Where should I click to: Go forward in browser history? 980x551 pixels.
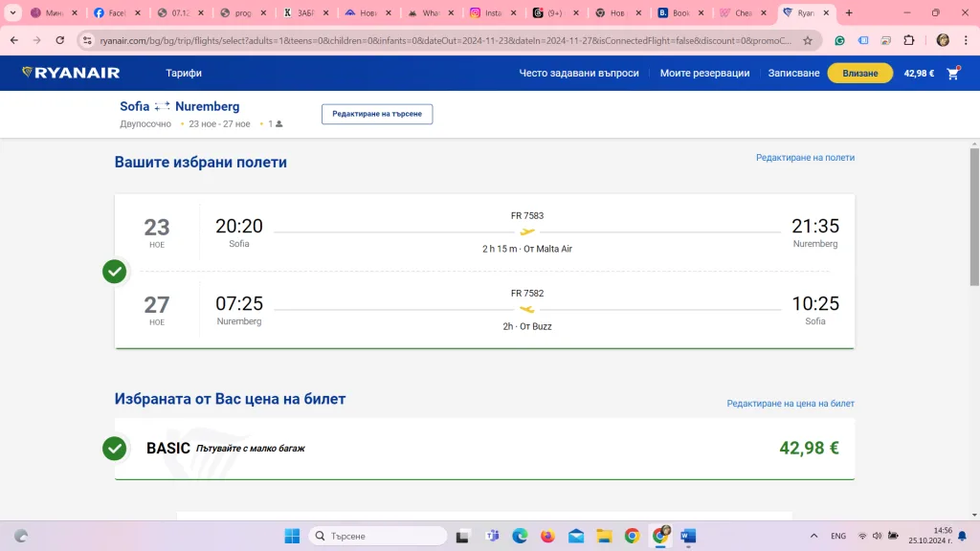[37, 40]
